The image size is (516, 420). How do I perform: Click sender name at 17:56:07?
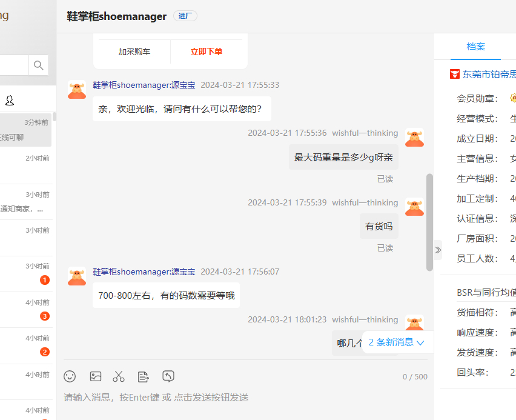pyautogui.click(x=144, y=272)
